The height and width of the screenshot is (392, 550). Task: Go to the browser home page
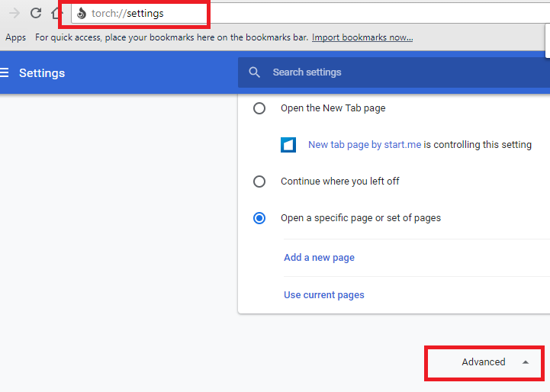[x=56, y=13]
